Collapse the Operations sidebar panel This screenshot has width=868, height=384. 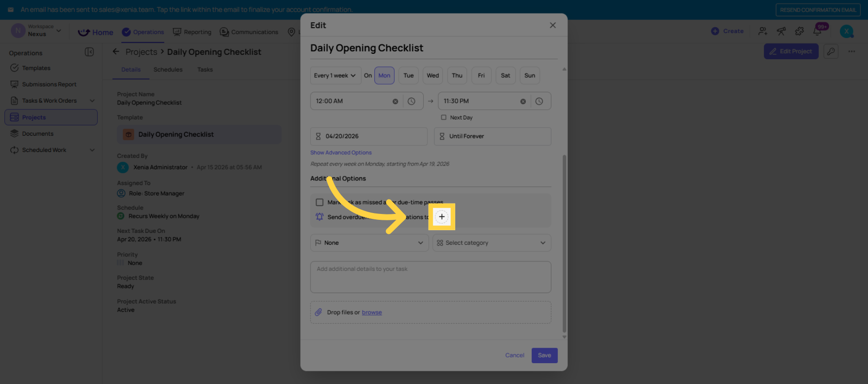pyautogui.click(x=89, y=52)
